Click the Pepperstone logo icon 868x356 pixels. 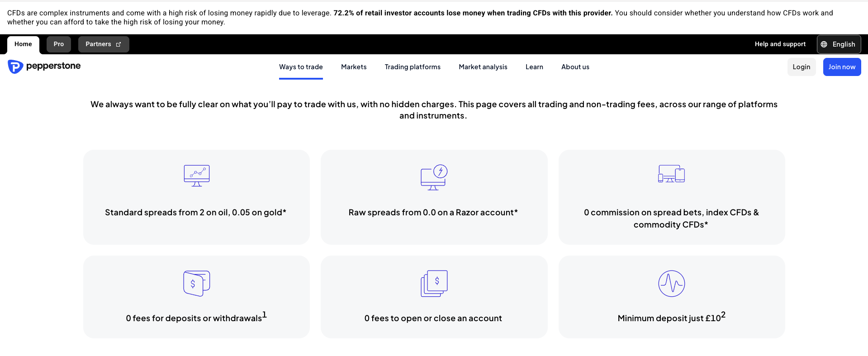15,66
